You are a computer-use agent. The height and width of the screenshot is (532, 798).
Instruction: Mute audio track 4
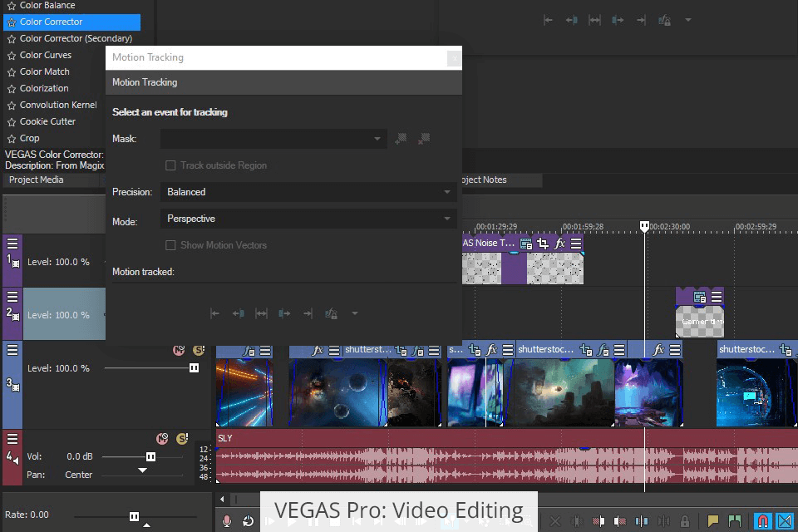[x=162, y=439]
